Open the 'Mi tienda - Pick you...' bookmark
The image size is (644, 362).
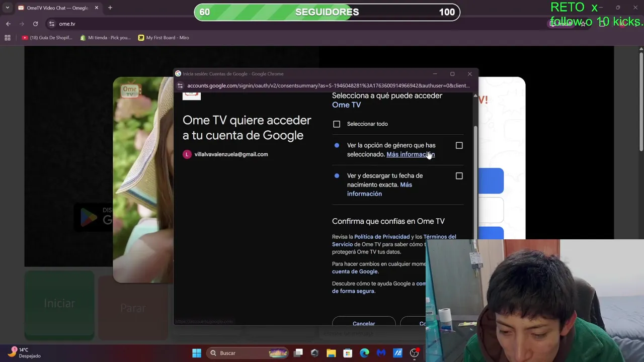(106, 38)
